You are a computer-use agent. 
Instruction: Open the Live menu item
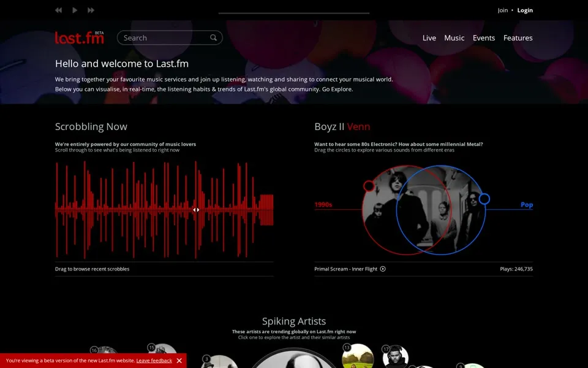tap(429, 38)
